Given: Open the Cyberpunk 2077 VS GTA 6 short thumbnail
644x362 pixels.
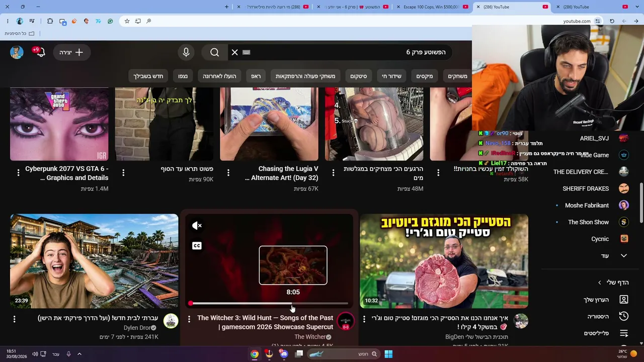Looking at the screenshot, I should coord(59,124).
